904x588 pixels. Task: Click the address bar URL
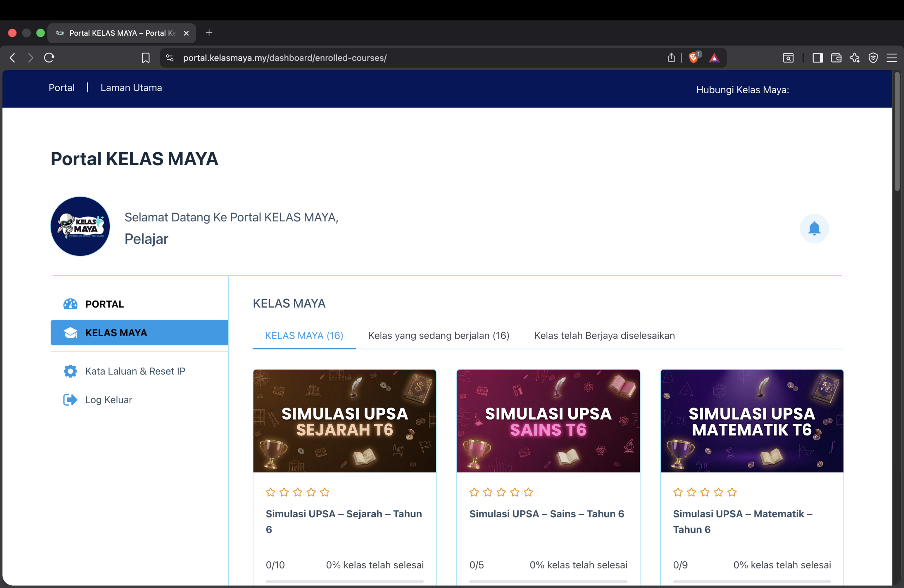point(285,58)
